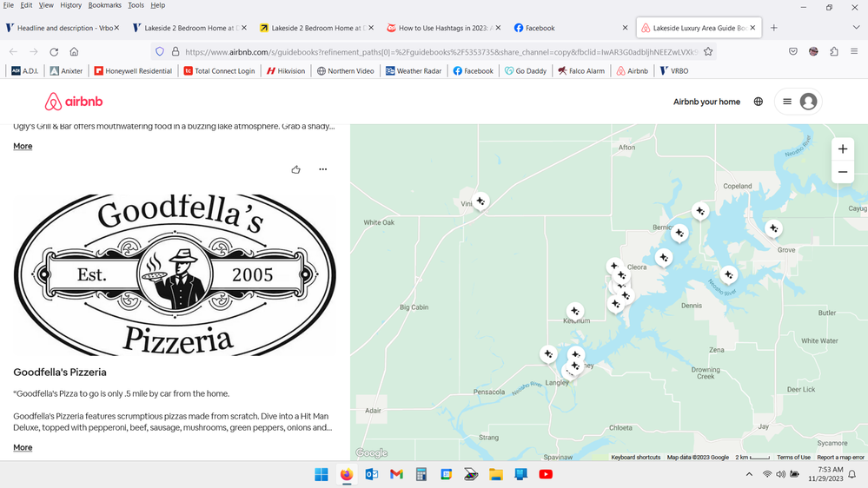868x488 pixels.
Task: Expand Goodfella's Pizzeria description with More
Action: pos(23,447)
